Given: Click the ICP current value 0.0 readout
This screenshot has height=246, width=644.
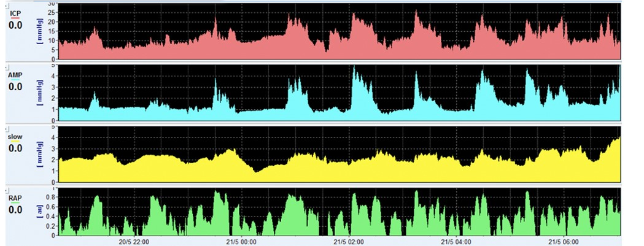Looking at the screenshot, I should (x=15, y=25).
